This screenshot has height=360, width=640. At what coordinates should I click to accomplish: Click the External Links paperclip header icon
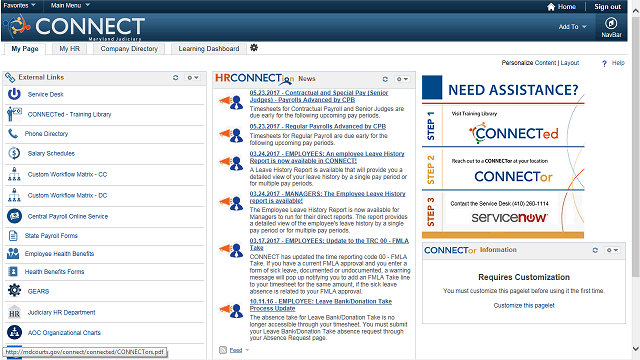tap(10, 77)
